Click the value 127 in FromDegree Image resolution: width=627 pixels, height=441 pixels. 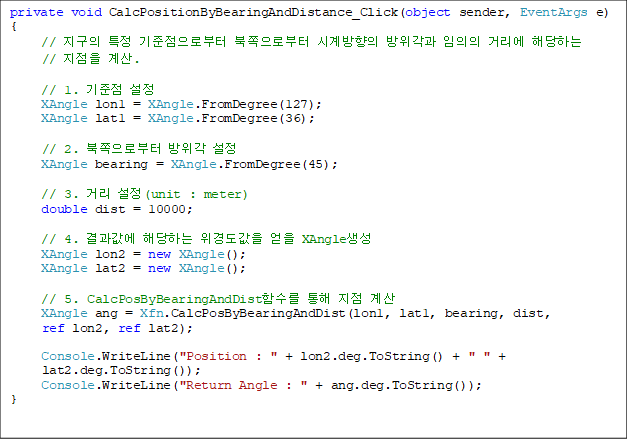pyautogui.click(x=296, y=104)
